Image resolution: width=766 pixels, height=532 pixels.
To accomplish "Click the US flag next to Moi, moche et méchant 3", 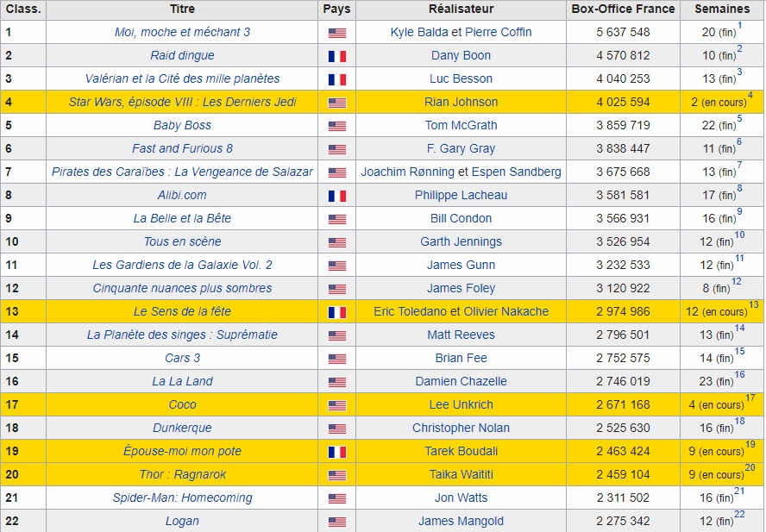I will coord(337,33).
